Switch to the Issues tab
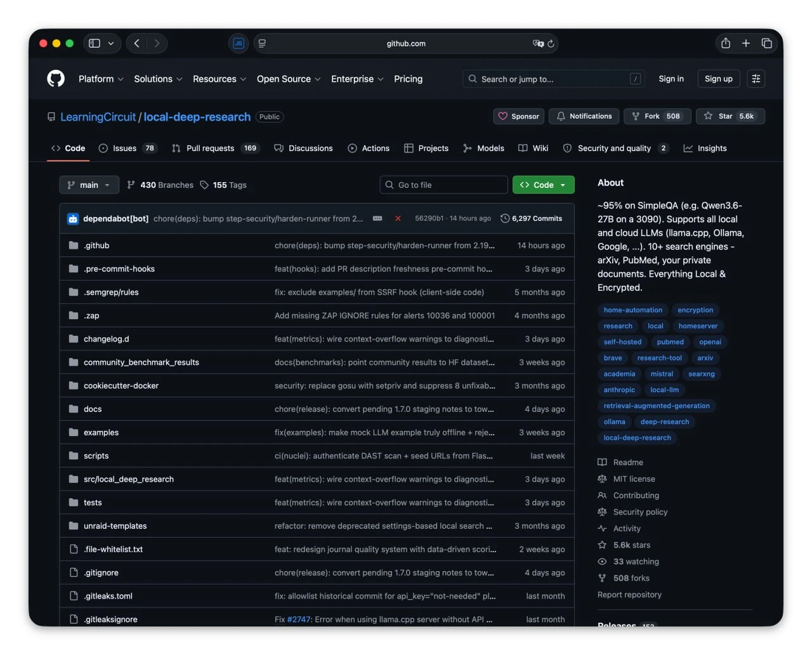The height and width of the screenshot is (655, 812). [x=128, y=148]
